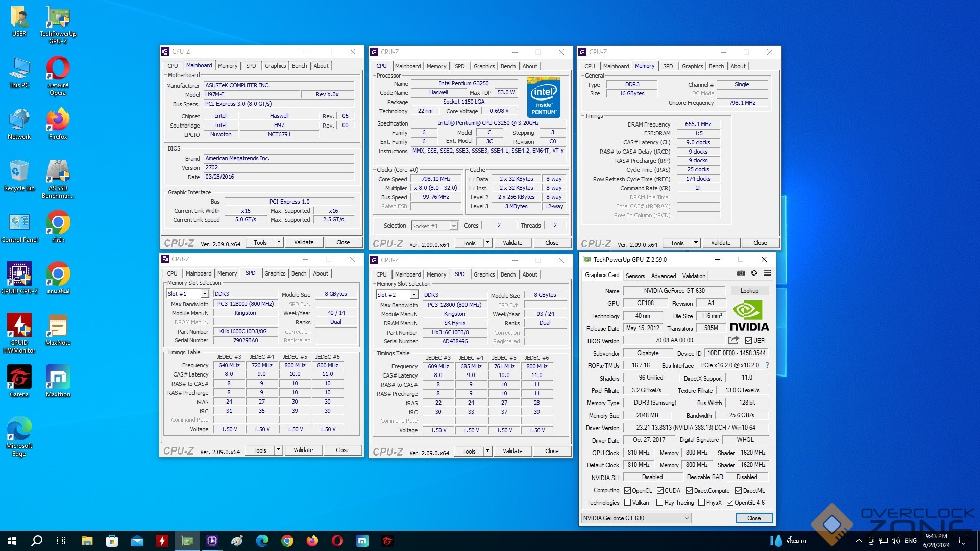
Task: Toggle the UEFI checkbox
Action: tap(748, 341)
